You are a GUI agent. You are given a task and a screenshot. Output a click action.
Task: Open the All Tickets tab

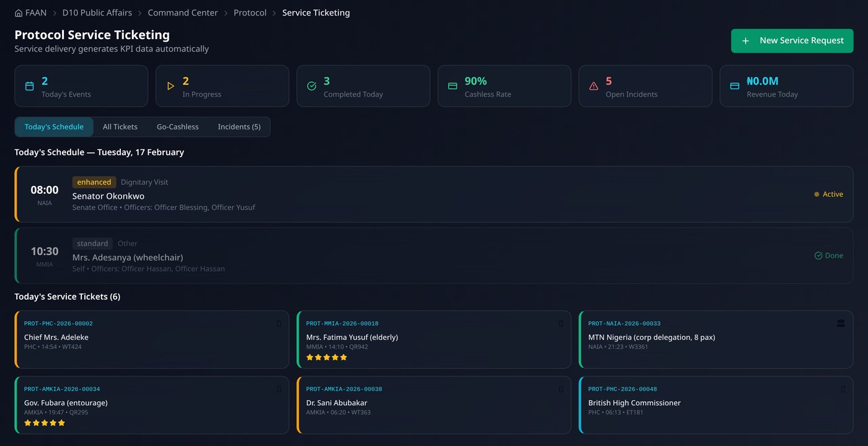click(120, 127)
